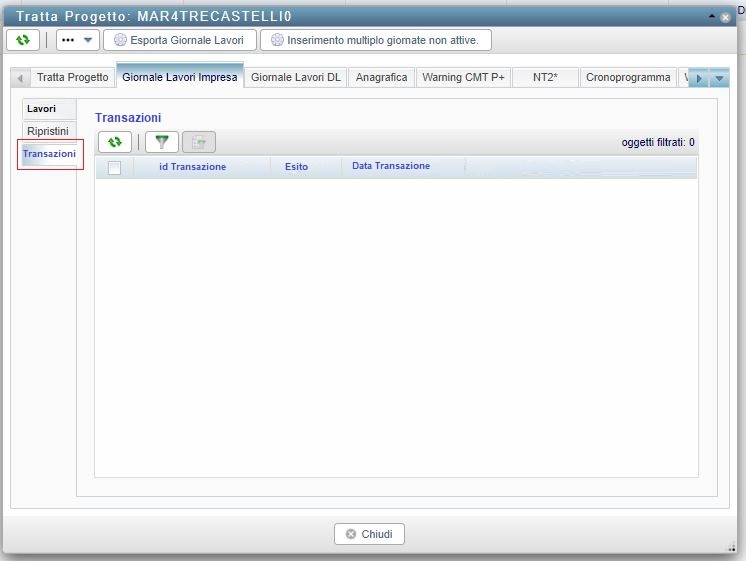The height and width of the screenshot is (561, 746).
Task: Open the Warning CMT P+ tab
Action: pos(463,78)
